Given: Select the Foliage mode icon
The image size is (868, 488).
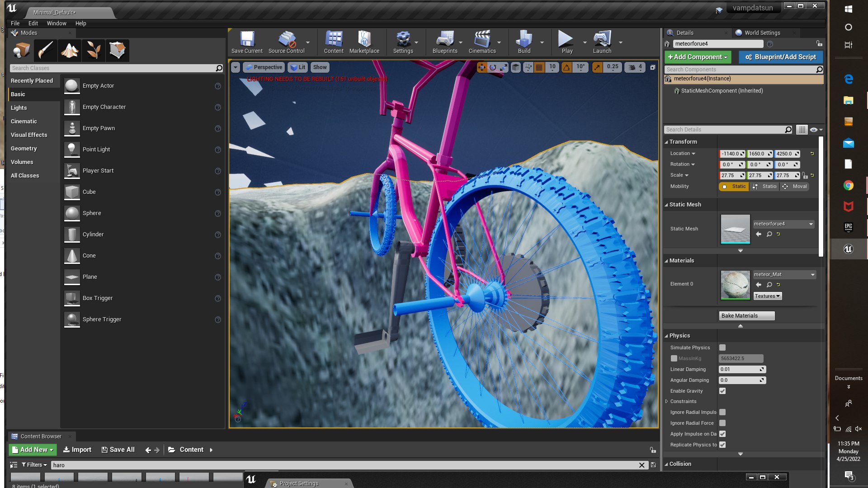Looking at the screenshot, I should (x=93, y=50).
